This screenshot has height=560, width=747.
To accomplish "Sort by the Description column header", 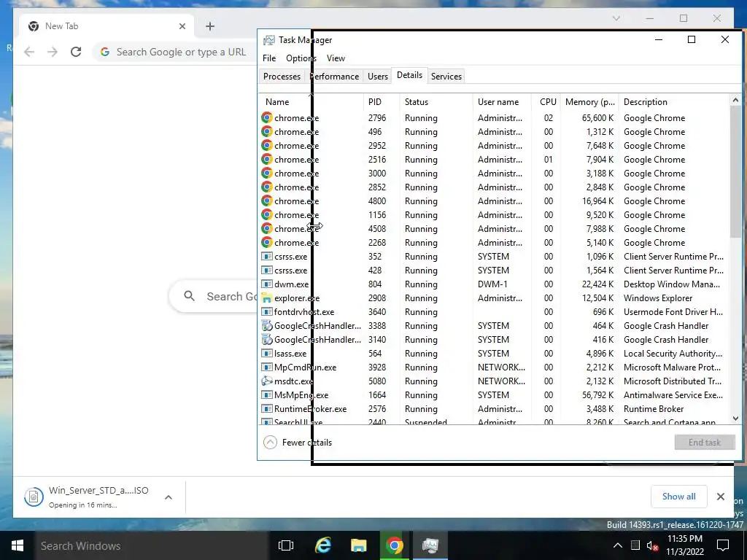I will click(673, 102).
